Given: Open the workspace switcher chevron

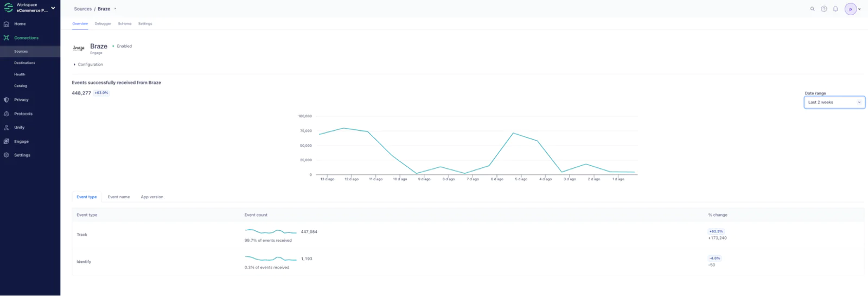Looking at the screenshot, I should [x=53, y=8].
